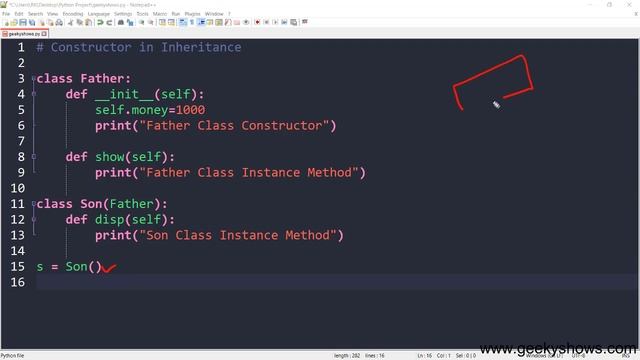Click the Replace toolbar icon
640x360 pixels.
coord(130,22)
